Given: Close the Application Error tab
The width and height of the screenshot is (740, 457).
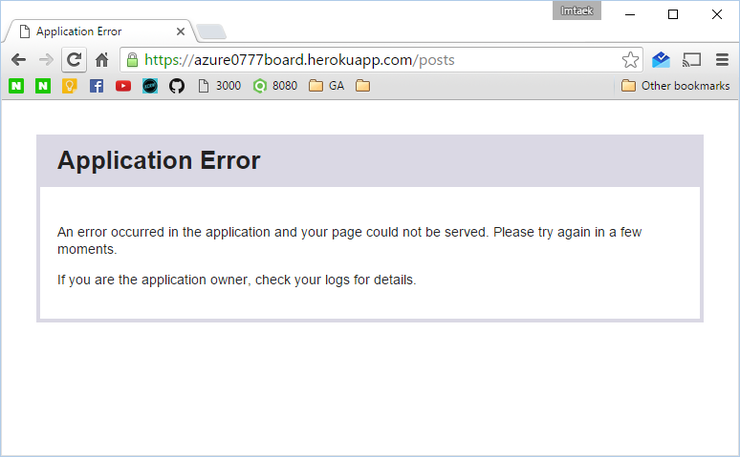Looking at the screenshot, I should pos(180,31).
